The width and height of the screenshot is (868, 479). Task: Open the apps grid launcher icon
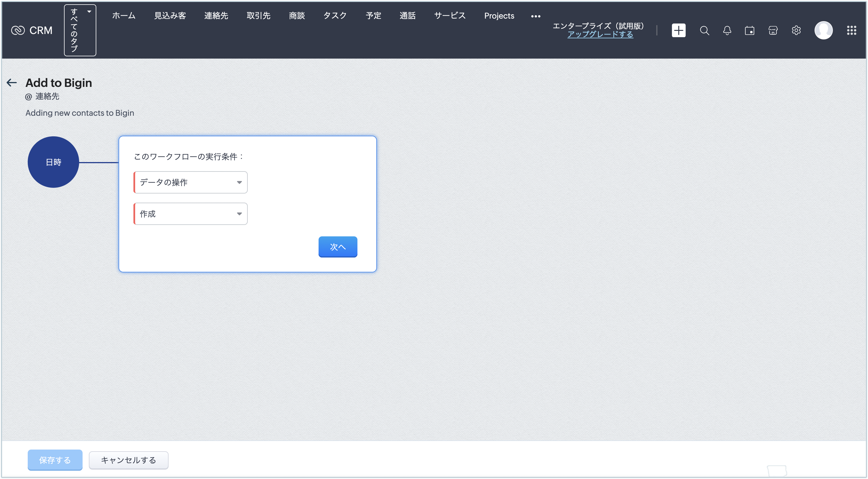(851, 30)
